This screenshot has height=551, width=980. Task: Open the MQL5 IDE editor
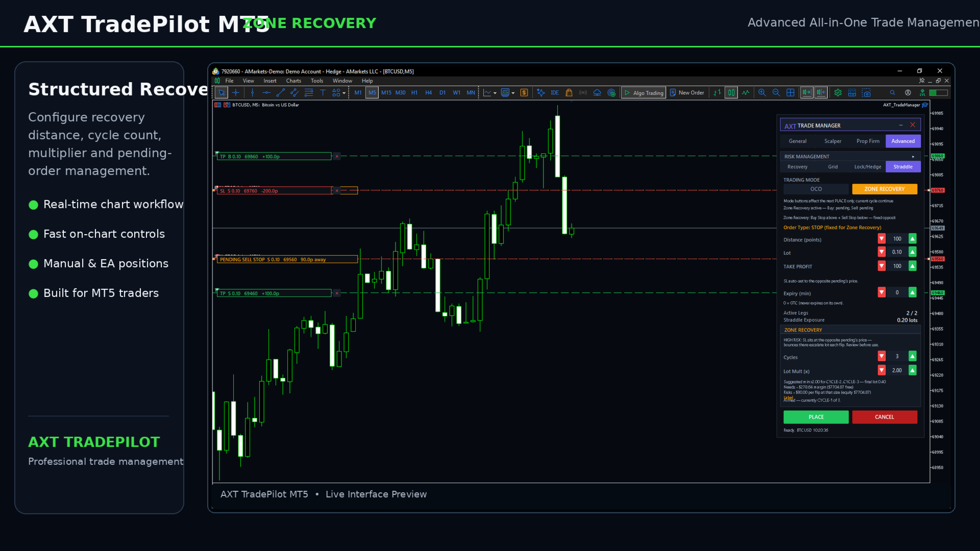555,93
